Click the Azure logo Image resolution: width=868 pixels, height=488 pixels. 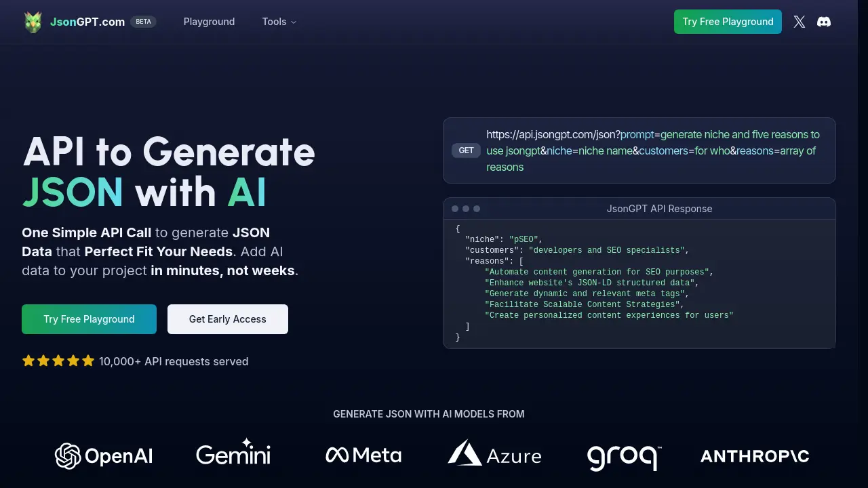[494, 453]
